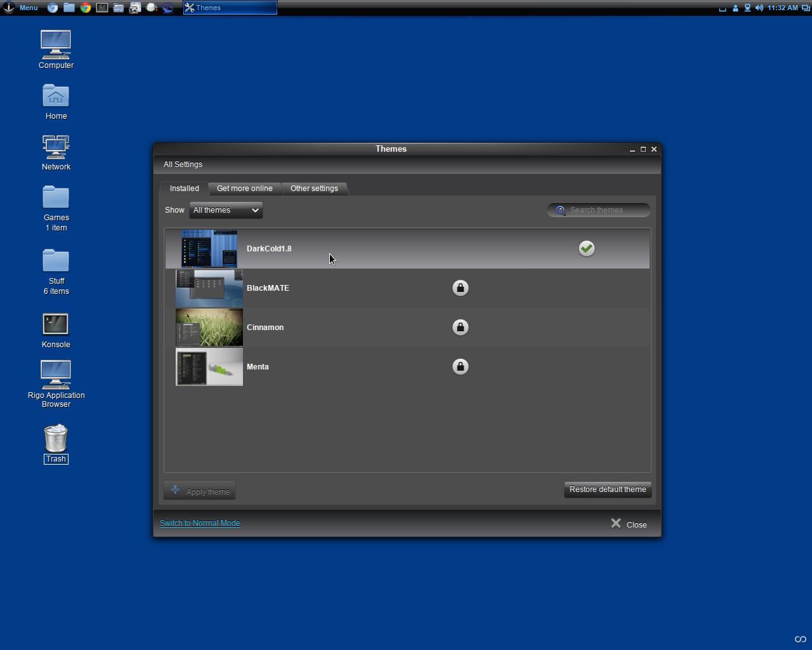
Task: Click the Apply theme button
Action: click(x=200, y=491)
